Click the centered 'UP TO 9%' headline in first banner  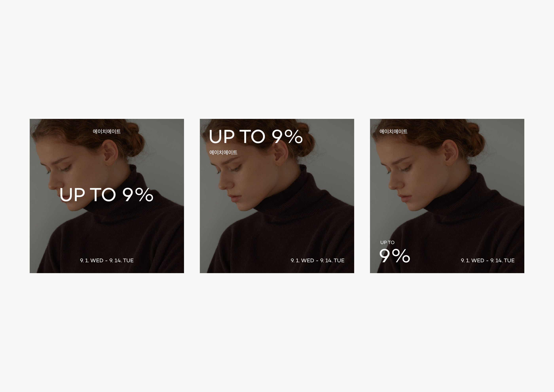coord(106,195)
